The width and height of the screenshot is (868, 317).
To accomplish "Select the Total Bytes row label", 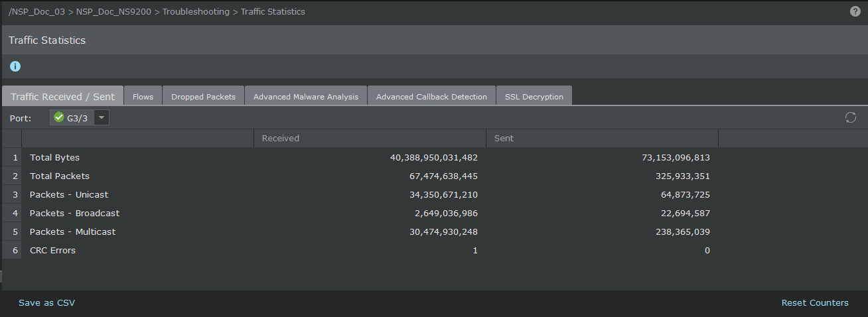I will [54, 158].
